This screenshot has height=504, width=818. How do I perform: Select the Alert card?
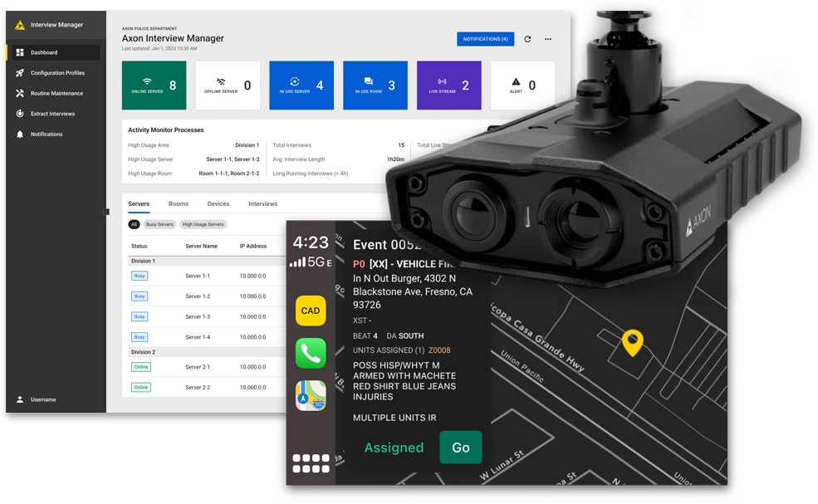pyautogui.click(x=522, y=85)
